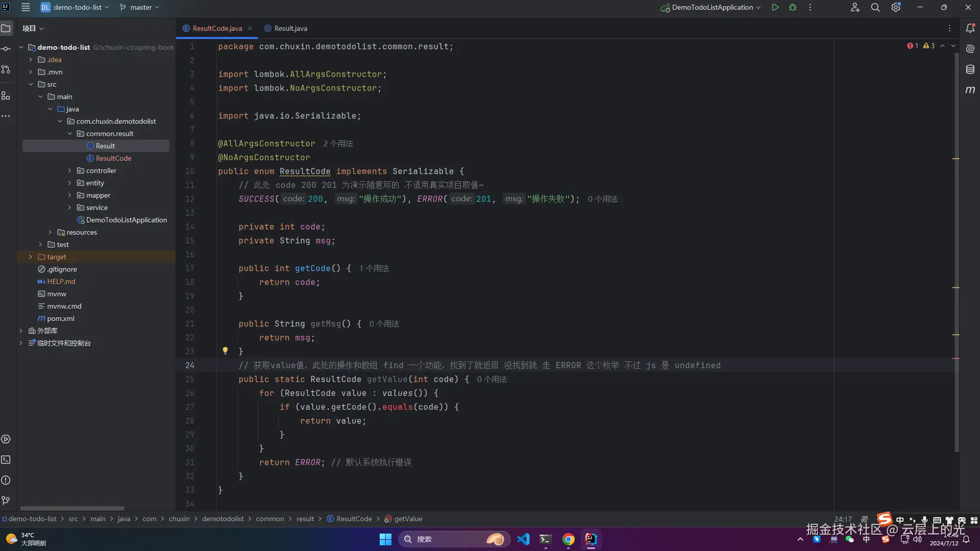
Task: Expand the entity package
Action: (70, 183)
